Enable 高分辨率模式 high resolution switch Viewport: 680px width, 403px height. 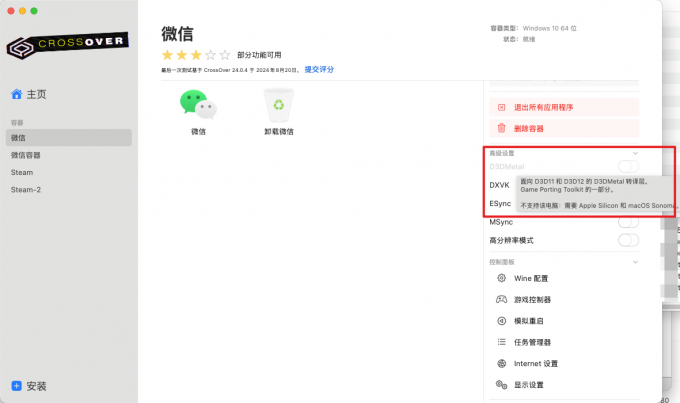[628, 240]
